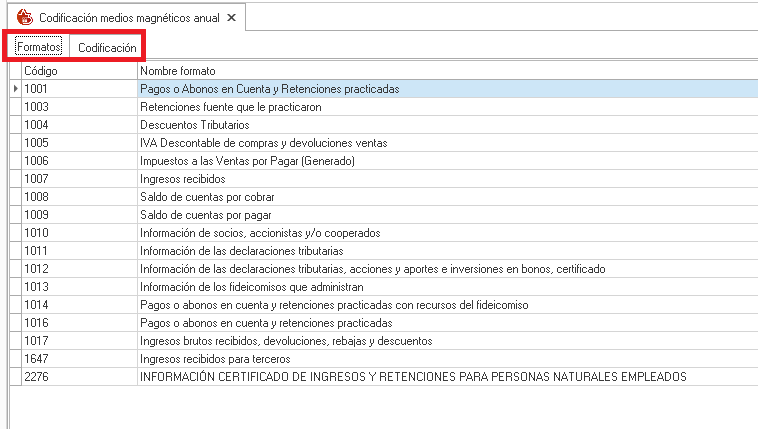The image size is (758, 429).
Task: Highlight Saldo de cuentas por cobrar
Action: tap(207, 197)
